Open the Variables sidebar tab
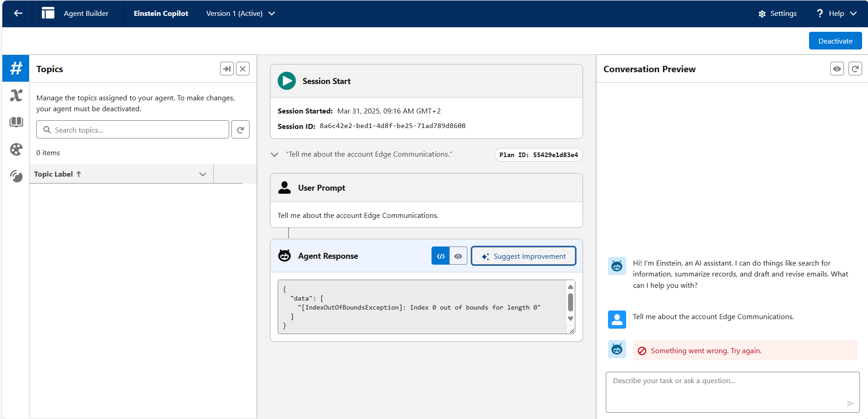Viewport: 868px width, 419px height. click(16, 95)
